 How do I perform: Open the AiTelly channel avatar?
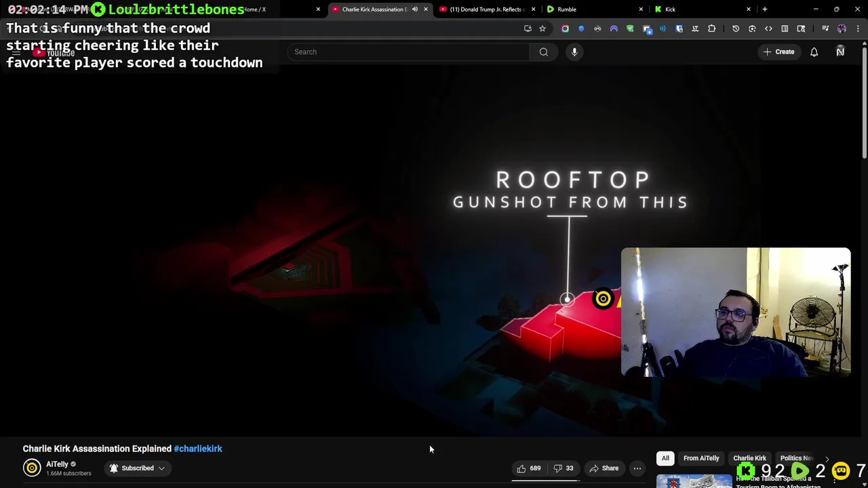pyautogui.click(x=32, y=468)
